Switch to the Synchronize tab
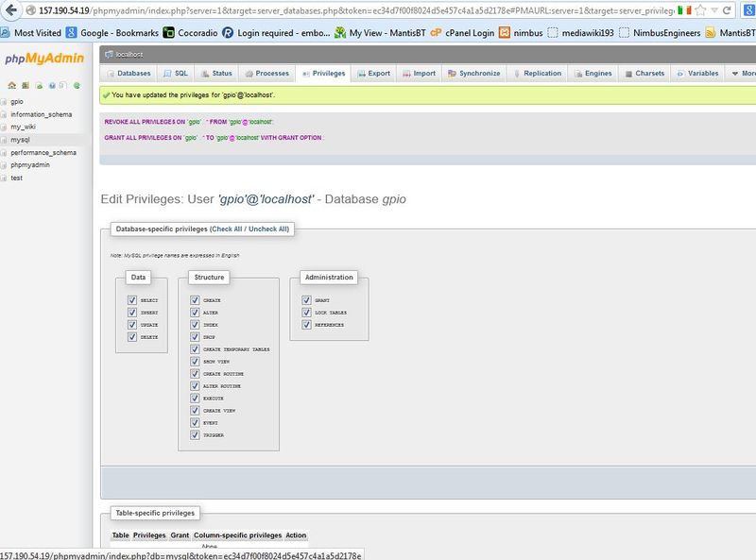Image resolution: width=756 pixels, height=560 pixels. point(474,74)
